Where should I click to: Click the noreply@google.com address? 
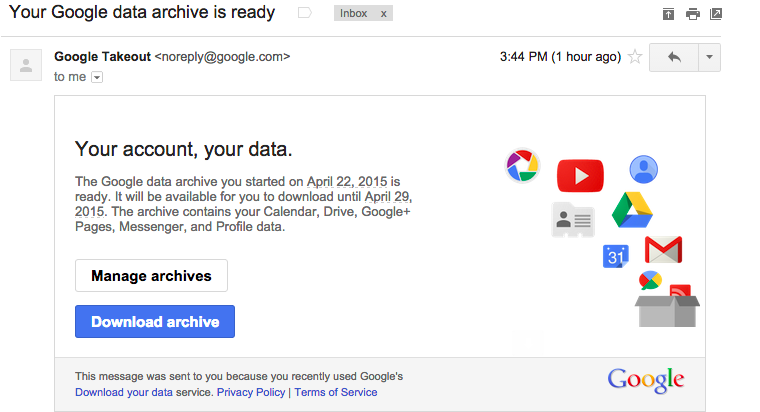click(222, 57)
